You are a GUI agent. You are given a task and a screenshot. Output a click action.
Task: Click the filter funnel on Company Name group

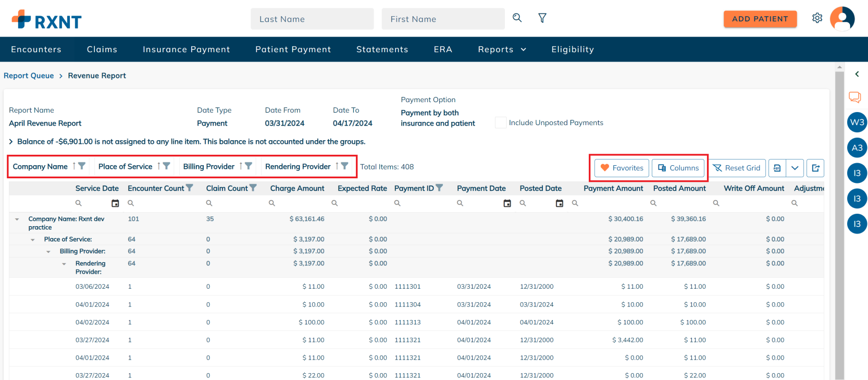coord(82,166)
